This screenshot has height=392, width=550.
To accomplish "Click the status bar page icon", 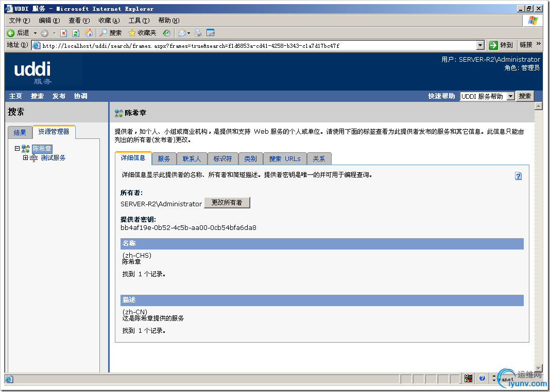I will [x=9, y=379].
